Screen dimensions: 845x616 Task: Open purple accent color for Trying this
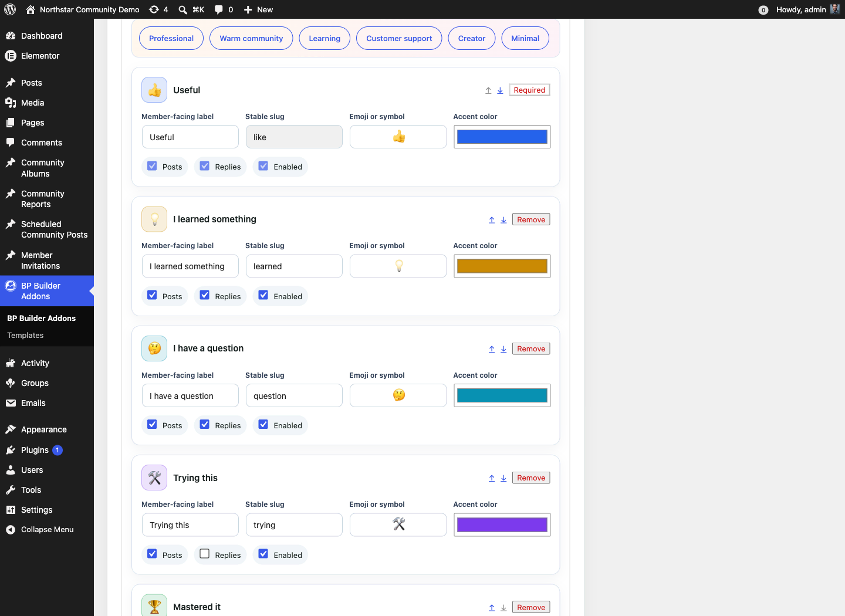click(x=502, y=524)
